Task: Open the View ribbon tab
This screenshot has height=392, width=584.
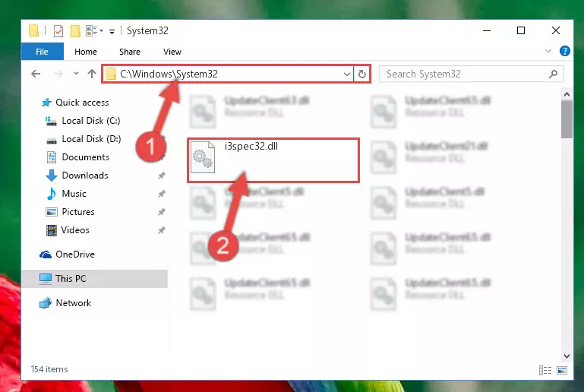Action: point(172,52)
